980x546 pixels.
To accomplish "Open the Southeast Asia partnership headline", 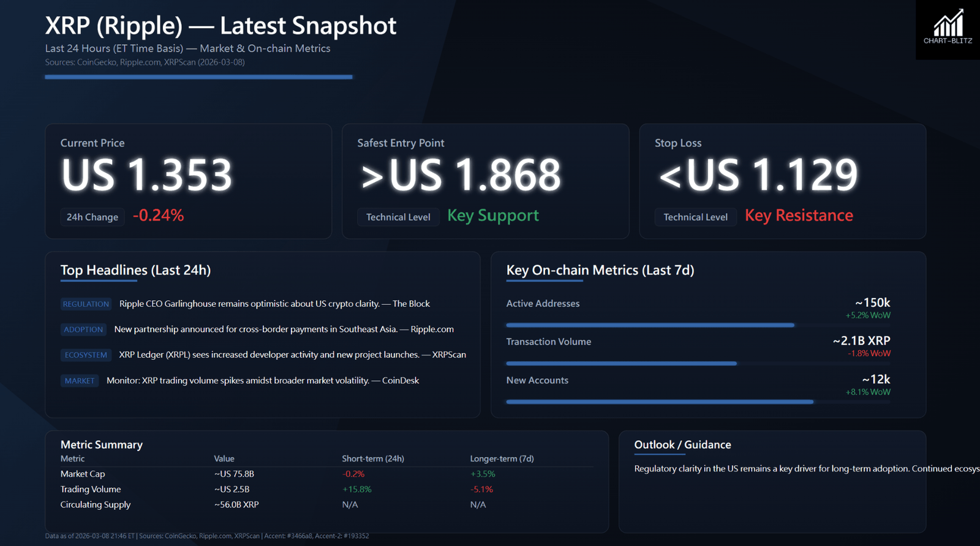I will [284, 329].
